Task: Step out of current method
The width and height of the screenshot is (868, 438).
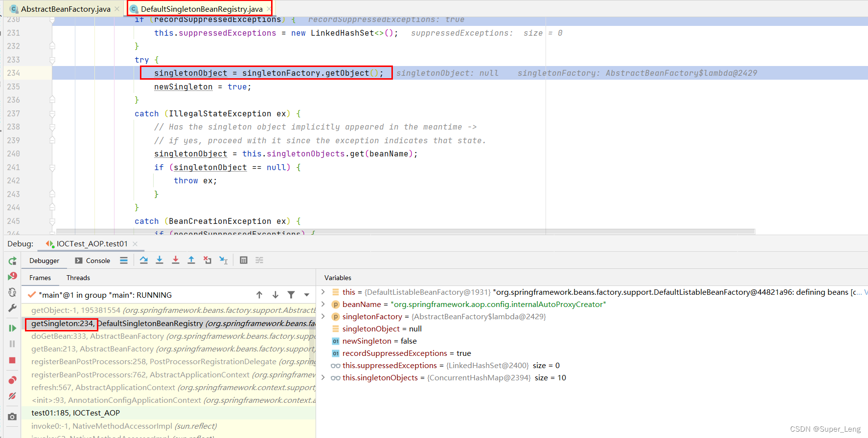Action: click(191, 260)
